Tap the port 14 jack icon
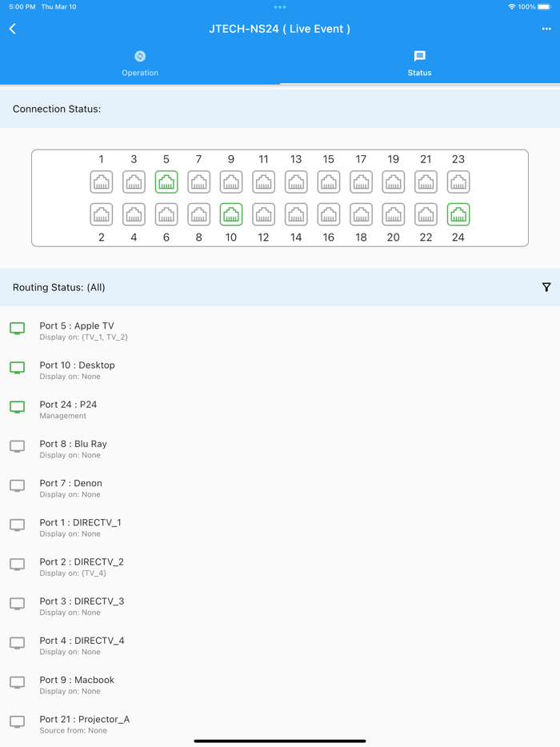The height and width of the screenshot is (747, 560). [x=296, y=214]
